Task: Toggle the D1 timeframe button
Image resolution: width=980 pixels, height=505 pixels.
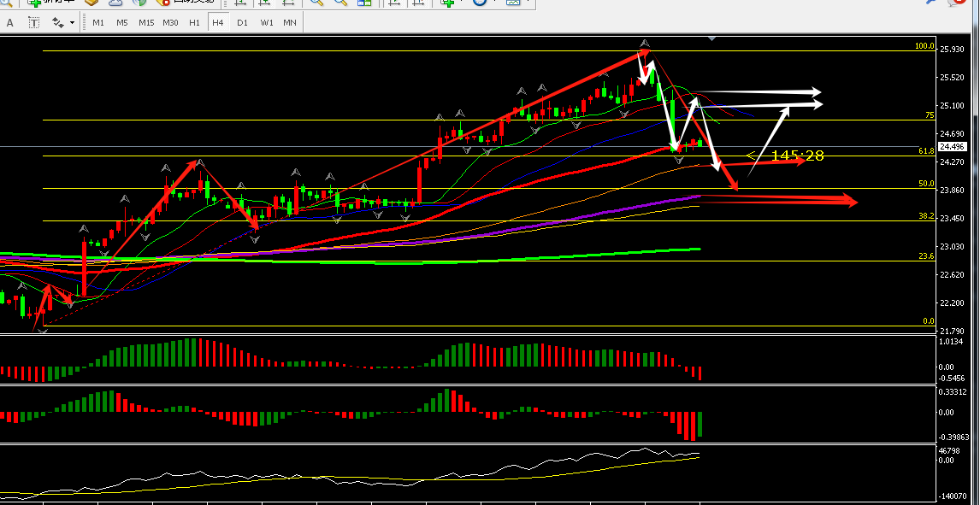Action: point(242,22)
